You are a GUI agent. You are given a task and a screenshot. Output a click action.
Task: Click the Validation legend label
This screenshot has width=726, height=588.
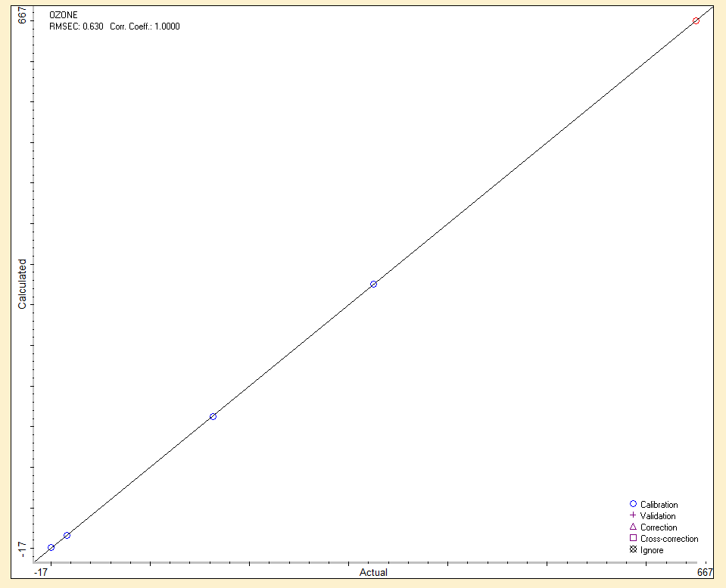click(x=658, y=516)
